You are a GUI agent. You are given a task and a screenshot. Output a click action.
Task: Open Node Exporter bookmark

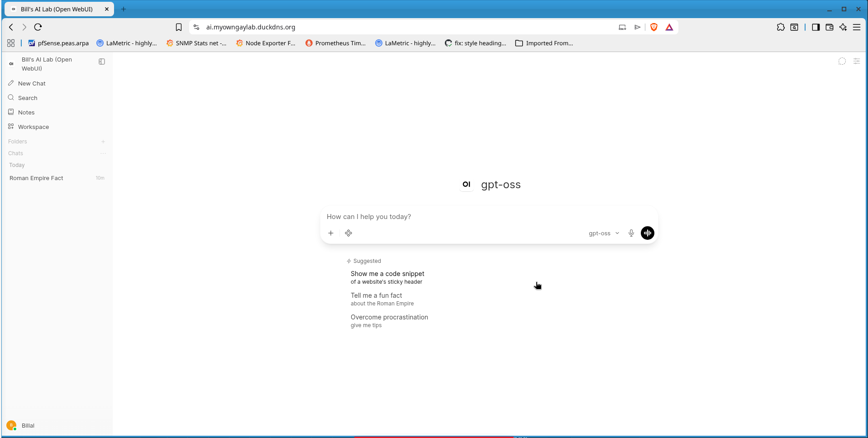click(266, 43)
